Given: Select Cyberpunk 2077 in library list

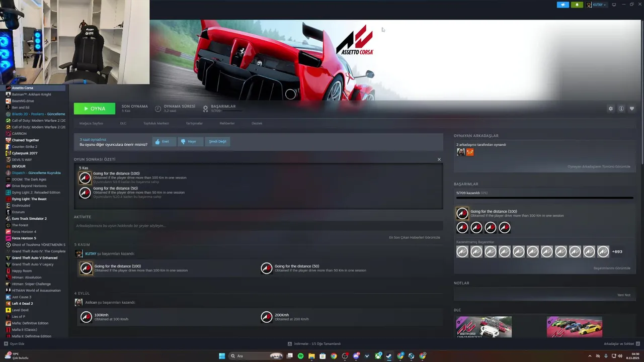Looking at the screenshot, I should point(25,153).
